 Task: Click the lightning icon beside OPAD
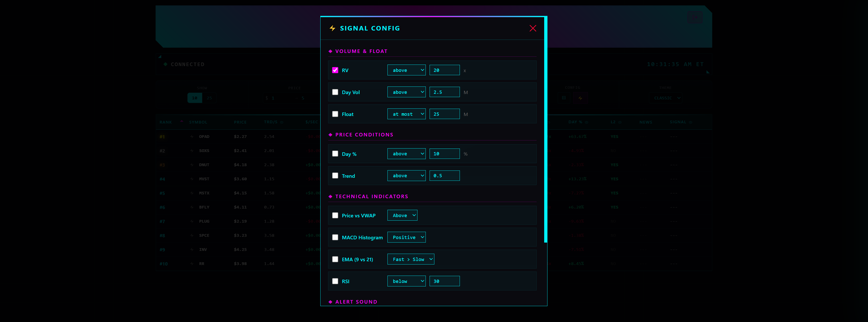point(192,137)
